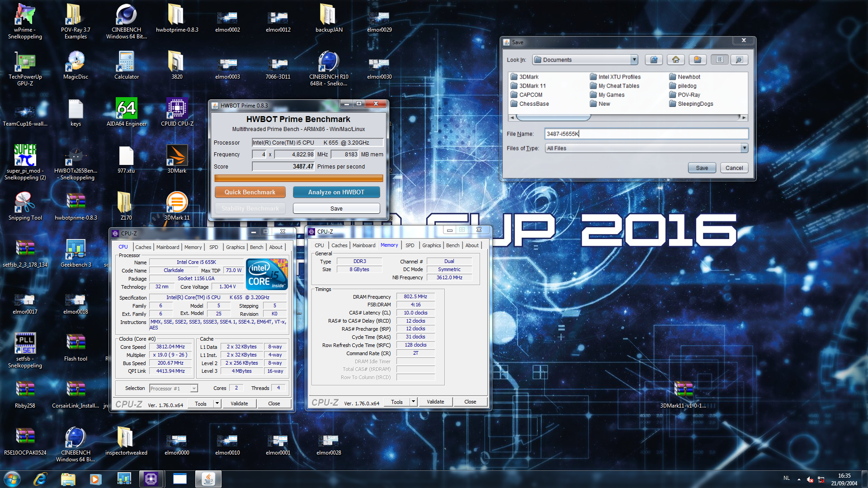The image size is (868, 488).
Task: Click Validate in left CPU-Z window
Action: pos(239,404)
